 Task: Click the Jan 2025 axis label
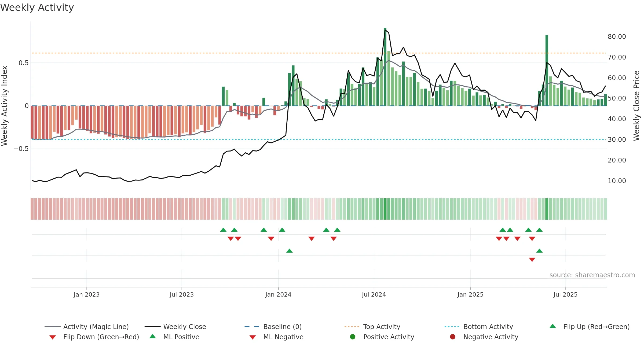pos(470,294)
